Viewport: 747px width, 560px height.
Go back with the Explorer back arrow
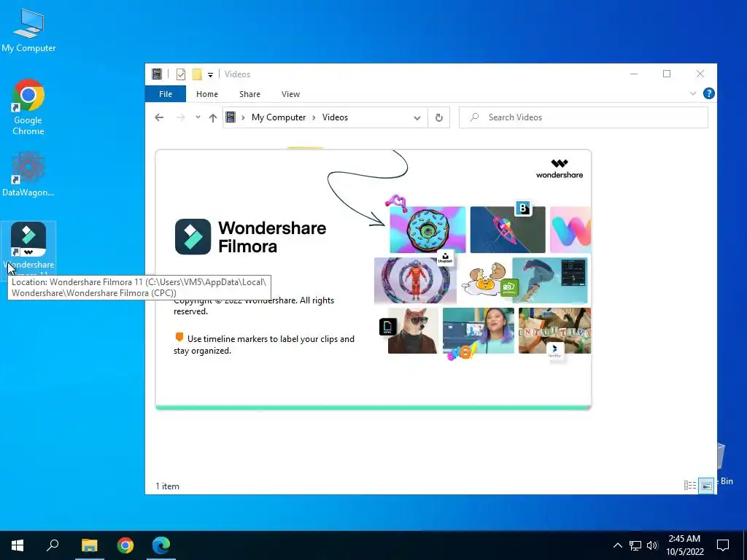159,117
